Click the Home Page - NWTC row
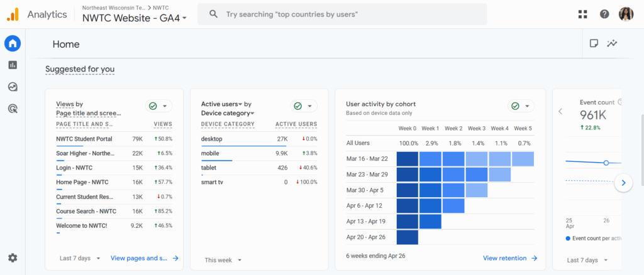The image size is (644, 275). pyautogui.click(x=114, y=182)
